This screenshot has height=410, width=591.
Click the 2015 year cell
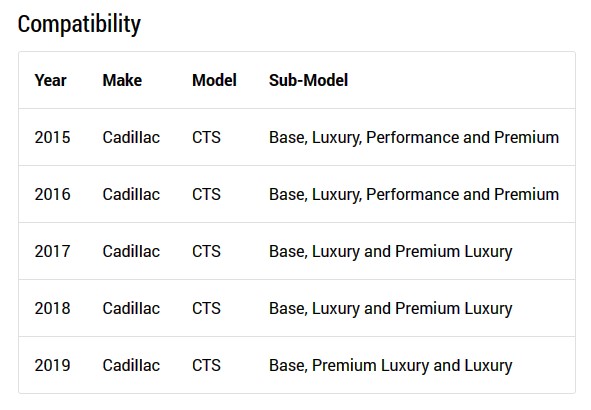pos(52,138)
